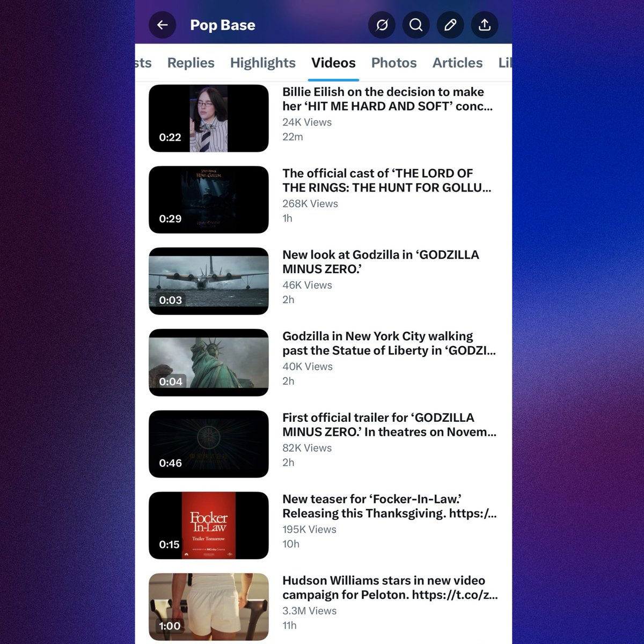Click the '195K Views' count
This screenshot has width=644, height=644.
pos(310,530)
